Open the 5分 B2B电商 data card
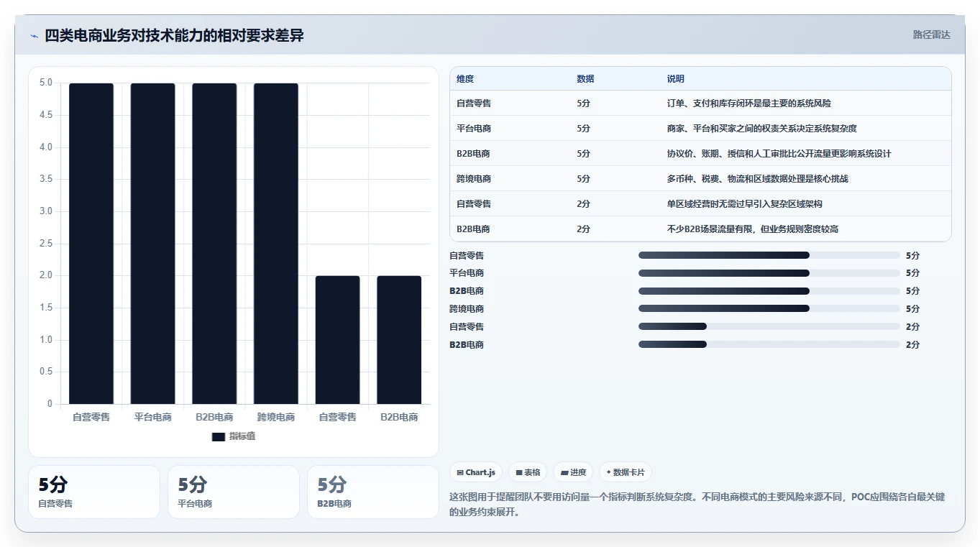 pos(373,492)
